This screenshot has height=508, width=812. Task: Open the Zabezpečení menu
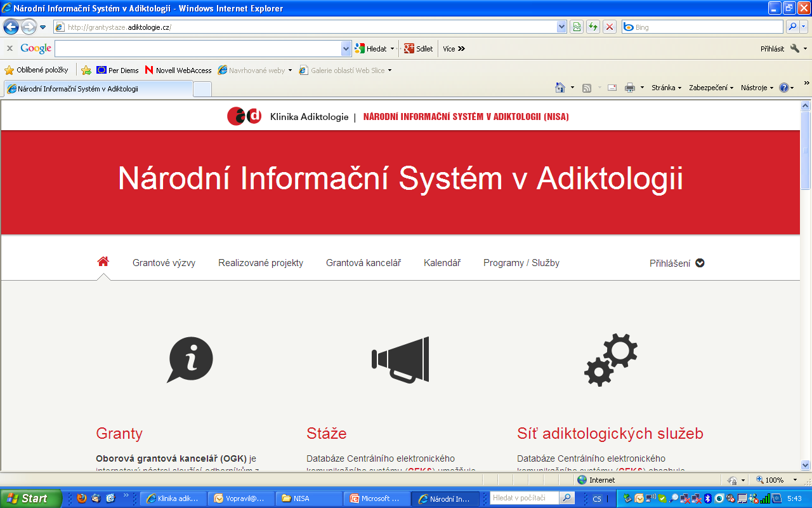click(x=711, y=88)
